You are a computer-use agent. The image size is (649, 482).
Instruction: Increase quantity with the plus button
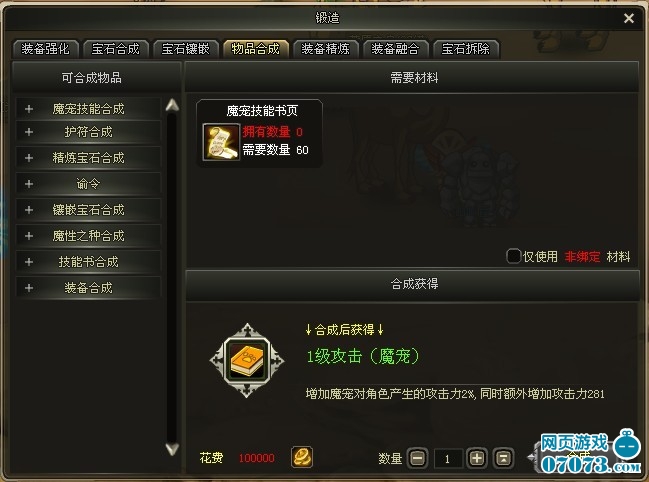pyautogui.click(x=477, y=458)
